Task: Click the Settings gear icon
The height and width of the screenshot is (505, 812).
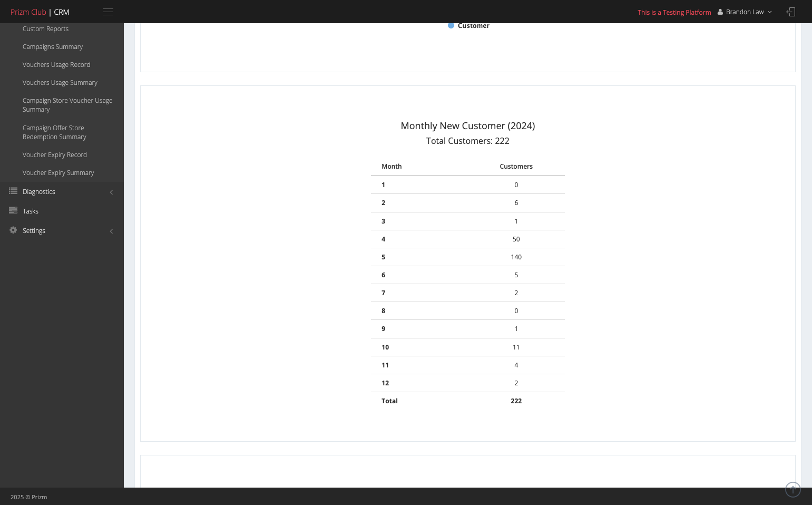Action: click(x=13, y=230)
